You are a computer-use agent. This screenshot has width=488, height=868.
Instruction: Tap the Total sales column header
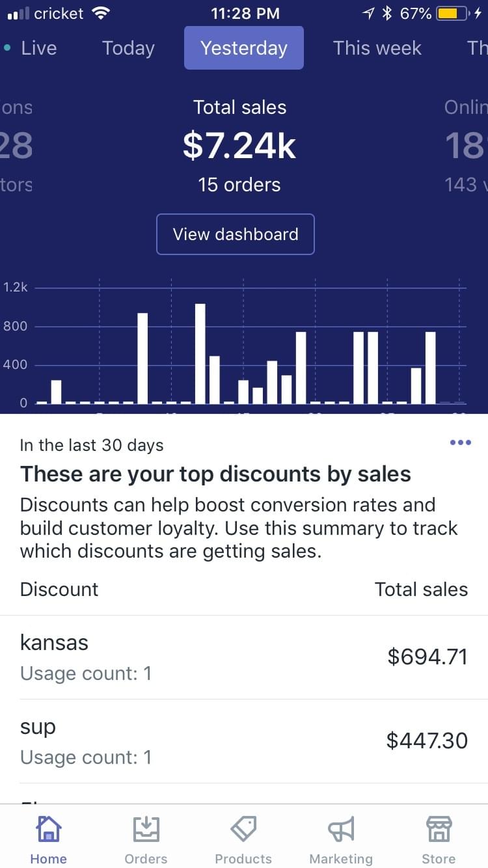421,590
